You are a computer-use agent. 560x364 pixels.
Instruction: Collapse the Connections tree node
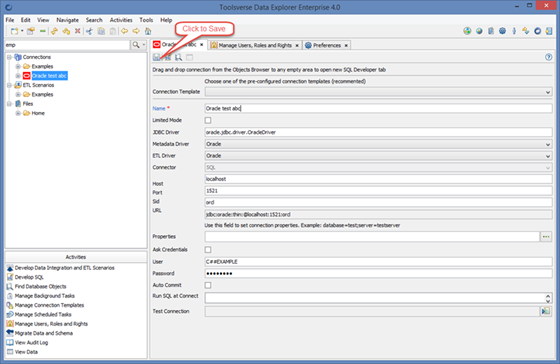click(9, 57)
